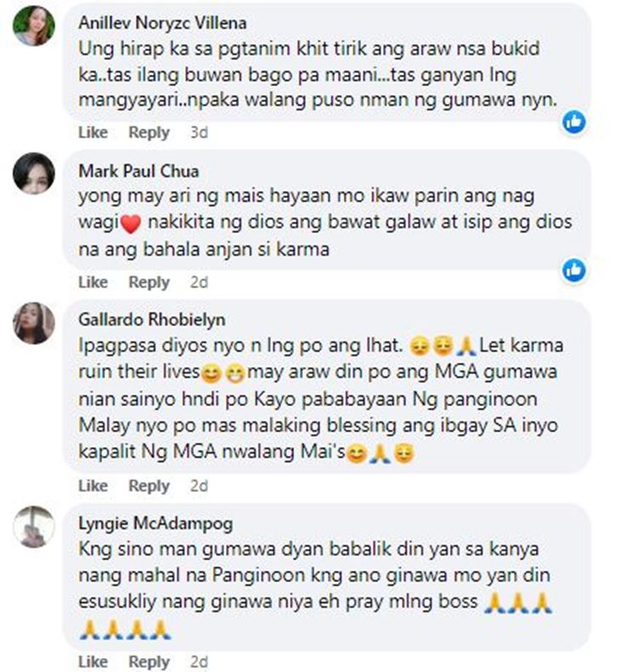Screen dimensions: 637x672
Task: Reply to Anillev Noryzc Villena's comment
Action: tap(149, 133)
